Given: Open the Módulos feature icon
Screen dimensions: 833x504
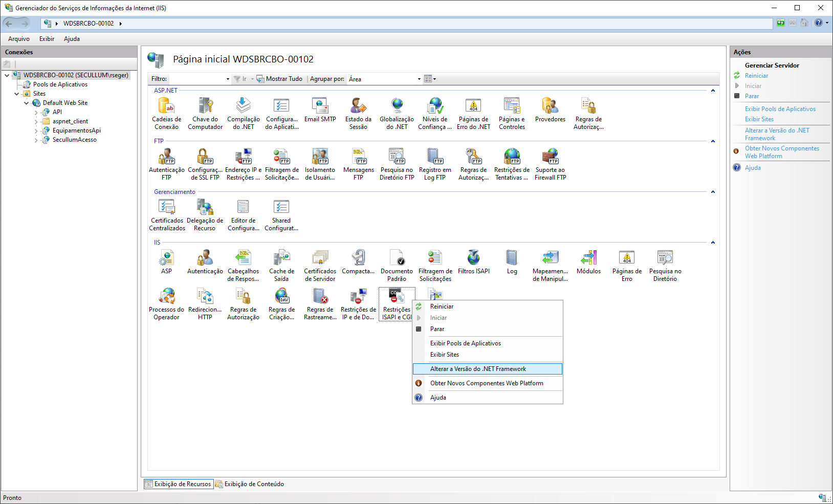Looking at the screenshot, I should [x=588, y=258].
